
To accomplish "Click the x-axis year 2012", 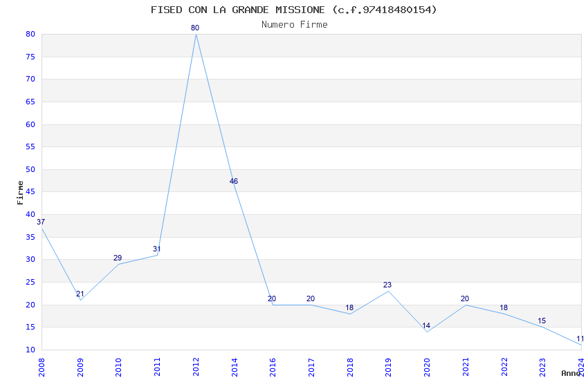I will 196,367.
